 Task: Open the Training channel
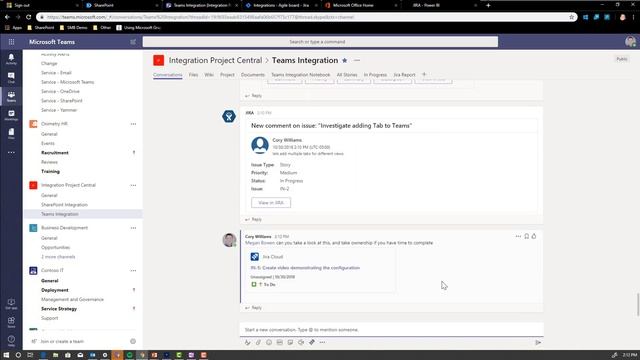pos(50,171)
